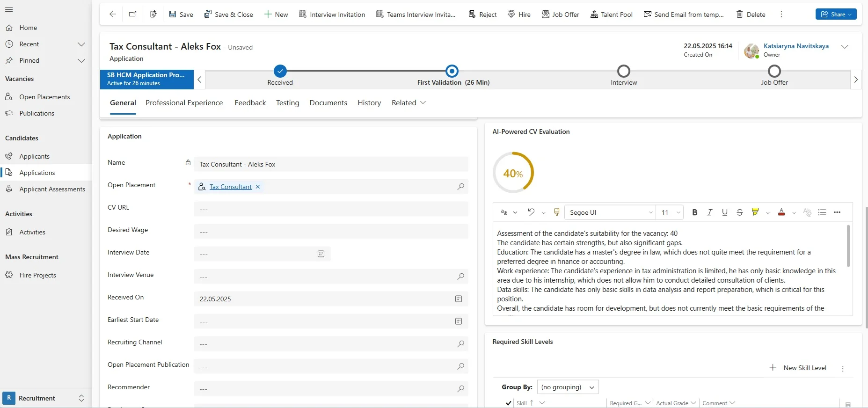Open the Documents tab
This screenshot has height=408, width=868.
(x=328, y=103)
